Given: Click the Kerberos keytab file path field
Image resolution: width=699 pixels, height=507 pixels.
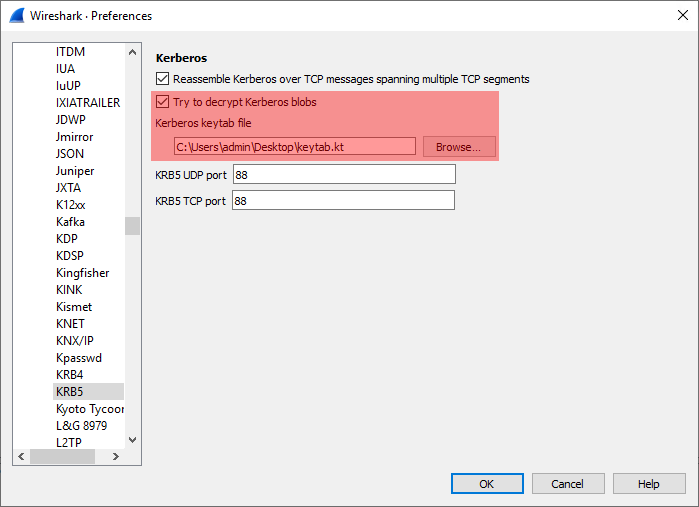Looking at the screenshot, I should pyautogui.click(x=295, y=147).
